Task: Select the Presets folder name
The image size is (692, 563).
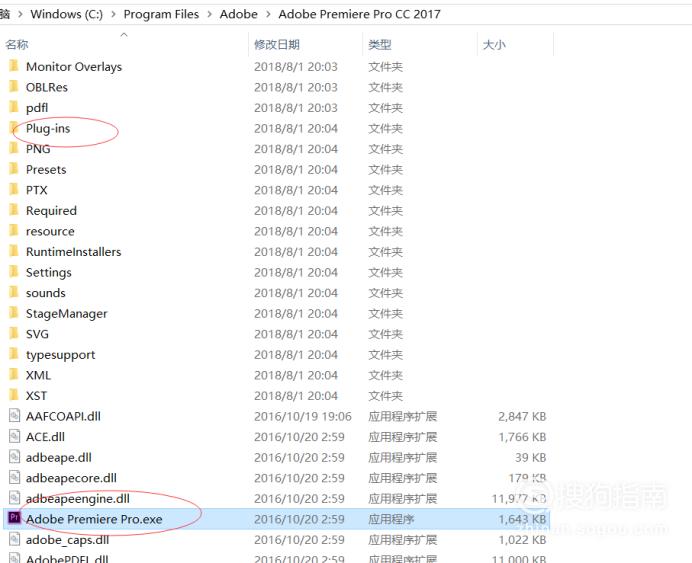Action: [x=46, y=169]
